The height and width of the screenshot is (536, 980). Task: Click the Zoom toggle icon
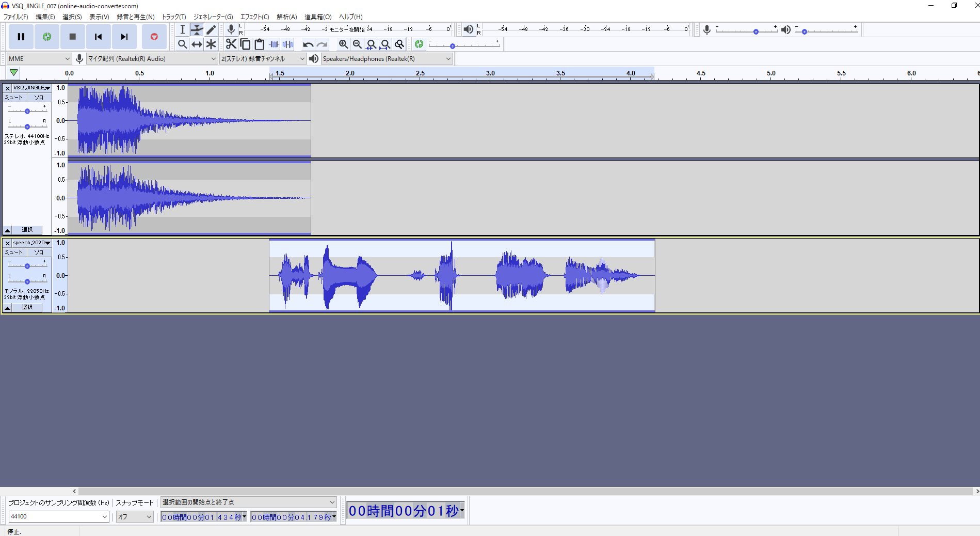[x=399, y=44]
